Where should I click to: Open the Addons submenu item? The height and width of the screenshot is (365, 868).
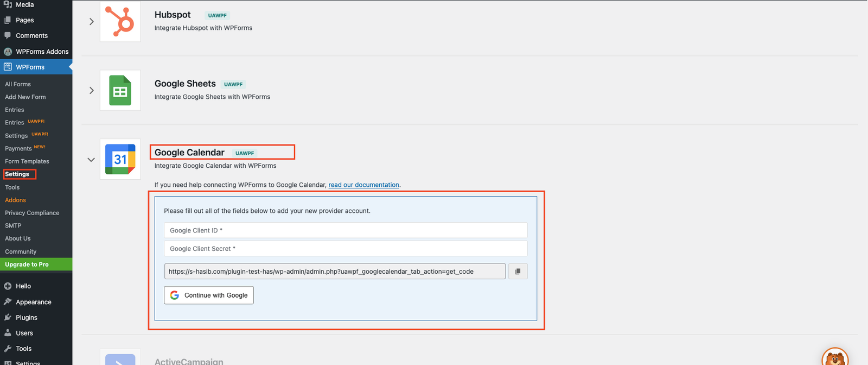[x=15, y=200]
